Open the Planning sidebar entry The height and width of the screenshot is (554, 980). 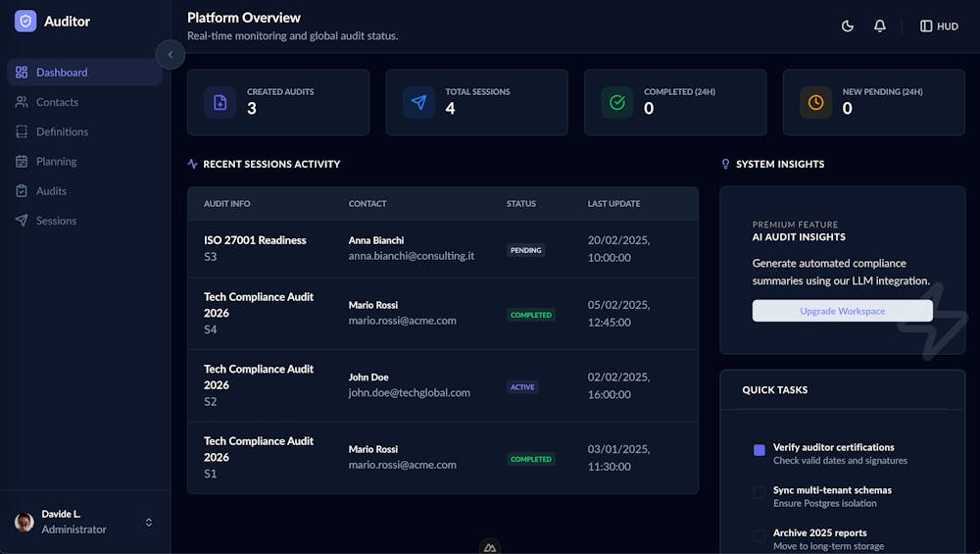pyautogui.click(x=84, y=162)
